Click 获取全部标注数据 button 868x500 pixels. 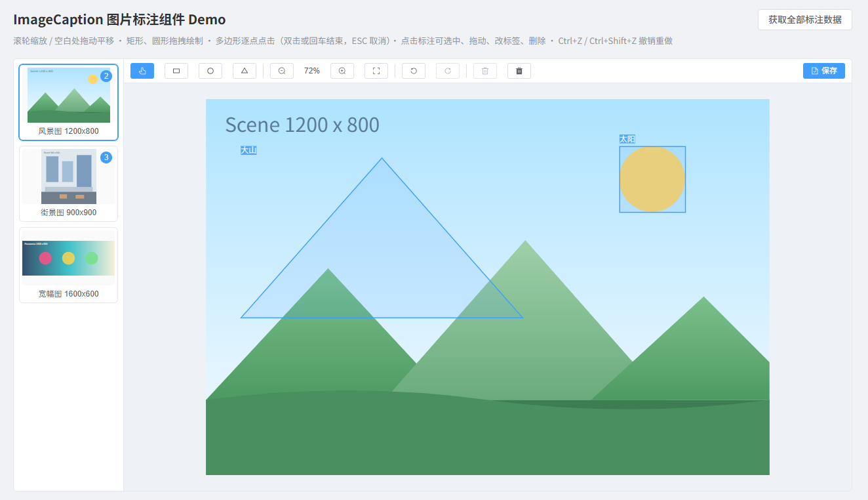(x=805, y=20)
